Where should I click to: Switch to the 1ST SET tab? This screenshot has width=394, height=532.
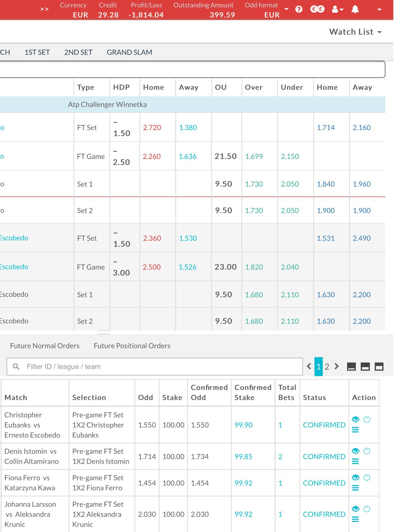point(37,52)
